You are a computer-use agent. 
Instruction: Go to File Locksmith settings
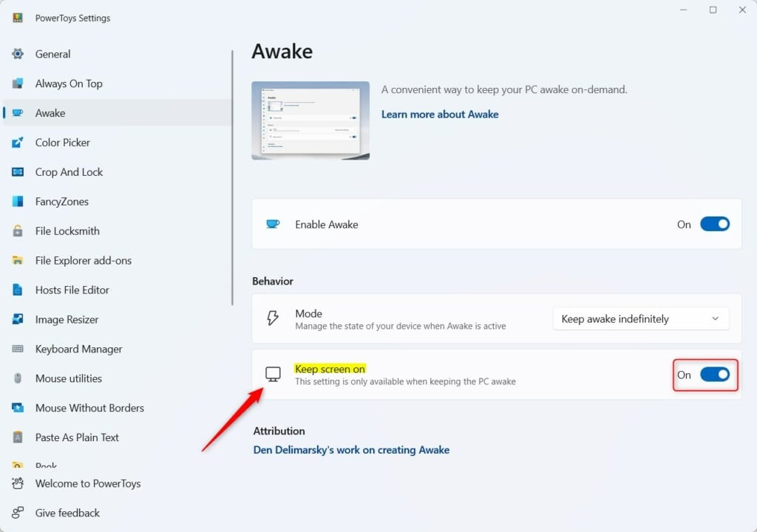(x=118, y=231)
